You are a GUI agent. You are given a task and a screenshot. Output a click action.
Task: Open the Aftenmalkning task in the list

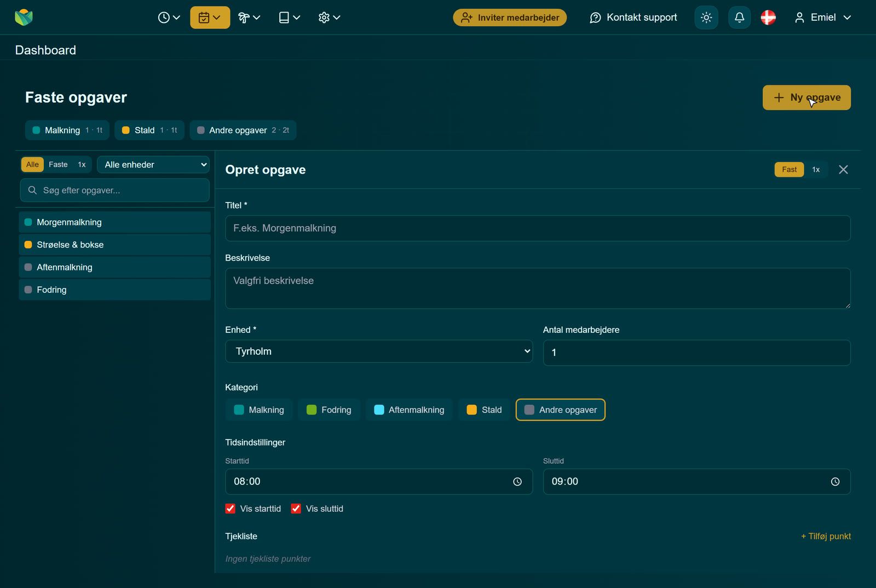115,267
